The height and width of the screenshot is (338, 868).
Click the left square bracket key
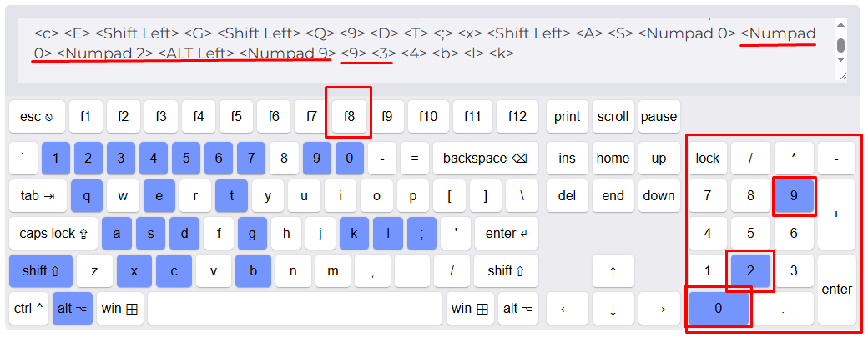(x=448, y=196)
